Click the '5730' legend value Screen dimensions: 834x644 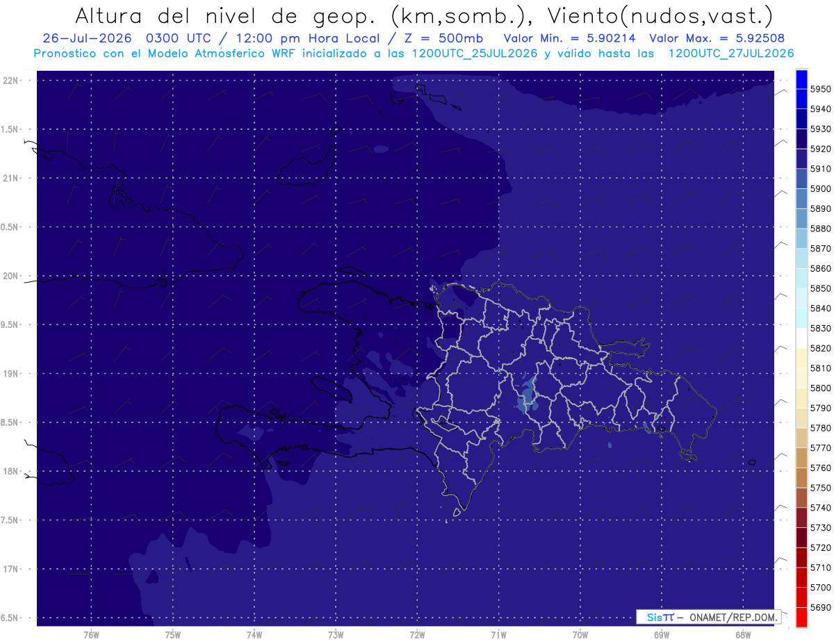[821, 527]
